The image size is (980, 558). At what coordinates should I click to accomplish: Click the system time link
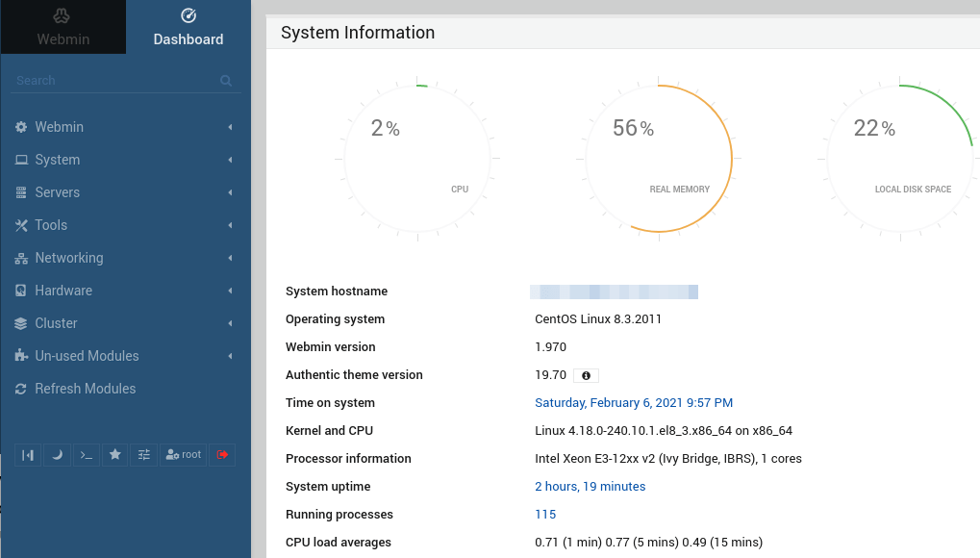[633, 403]
